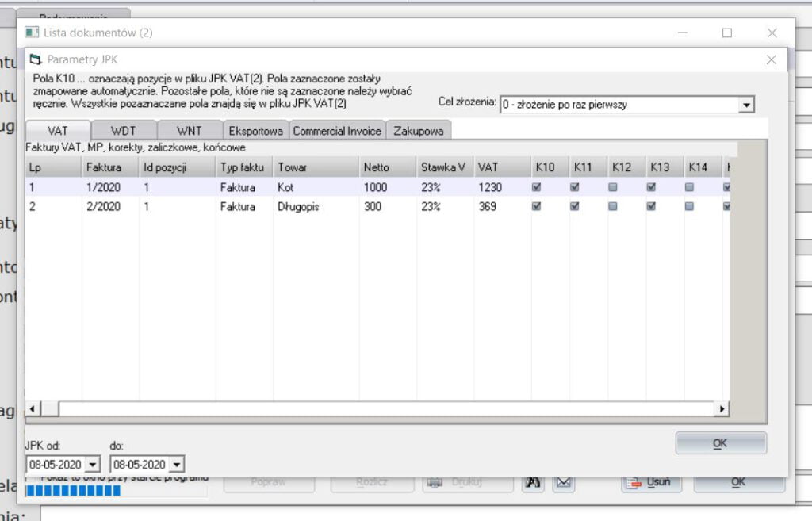
Task: Click the Usuń delete button
Action: [649, 481]
